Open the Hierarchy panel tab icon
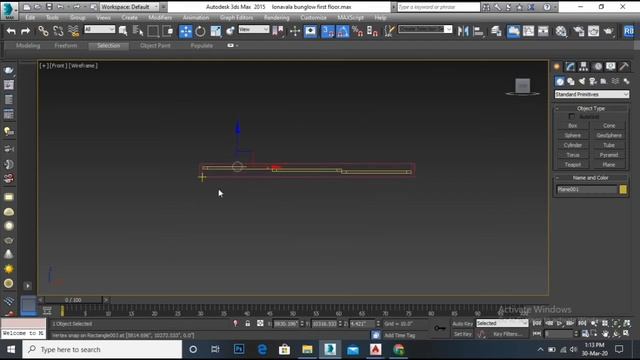The image size is (640, 360). 584,67
